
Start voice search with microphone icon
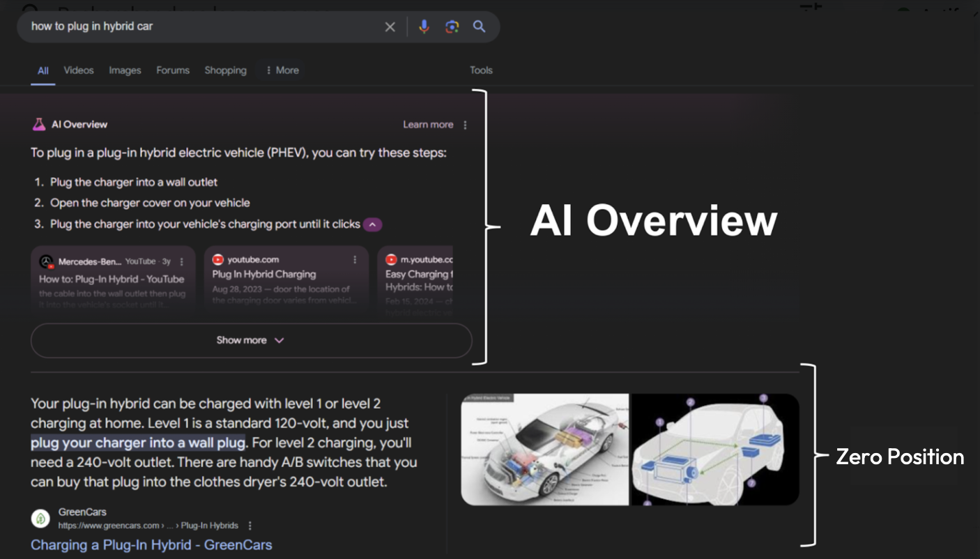[424, 26]
